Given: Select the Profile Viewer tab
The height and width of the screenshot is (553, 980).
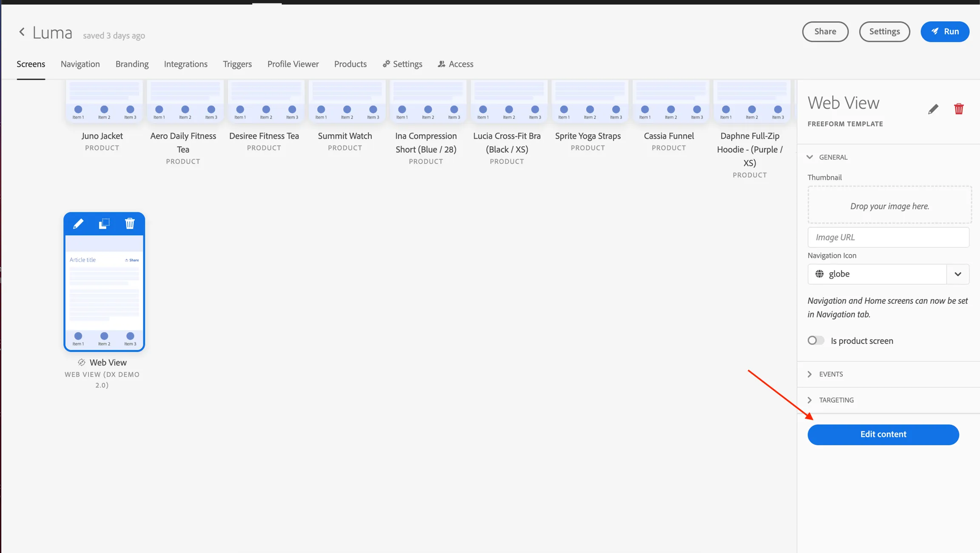Looking at the screenshot, I should pyautogui.click(x=293, y=64).
